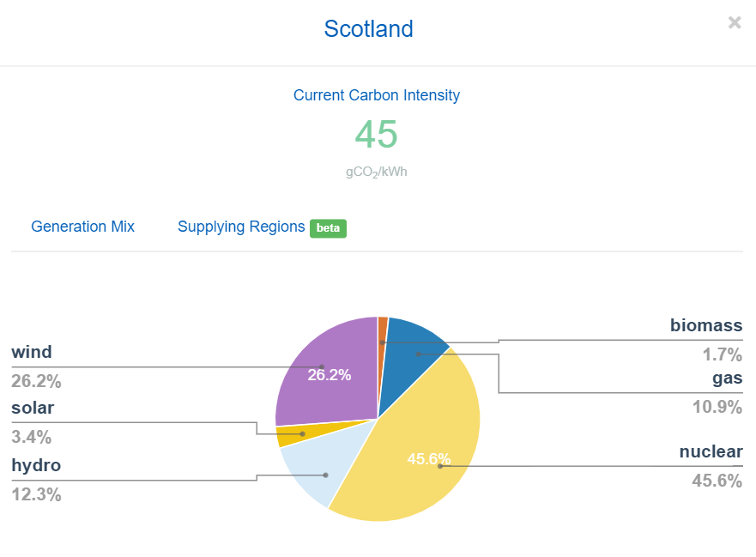756x557 pixels.
Task: Click the wind legend label
Action: pos(32,352)
